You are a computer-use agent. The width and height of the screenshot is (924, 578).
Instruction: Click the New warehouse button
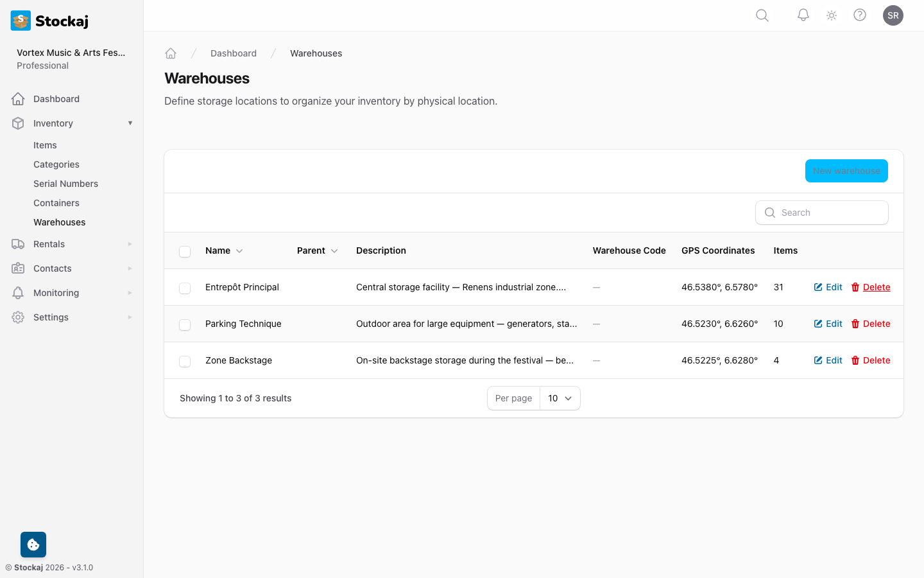[x=846, y=171]
